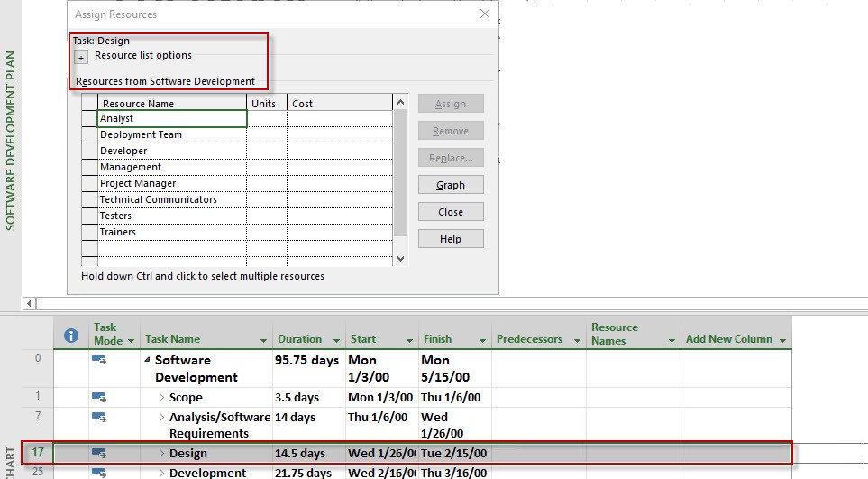Image resolution: width=868 pixels, height=479 pixels.
Task: Click the resource list scroll down arrow
Action: point(401,259)
